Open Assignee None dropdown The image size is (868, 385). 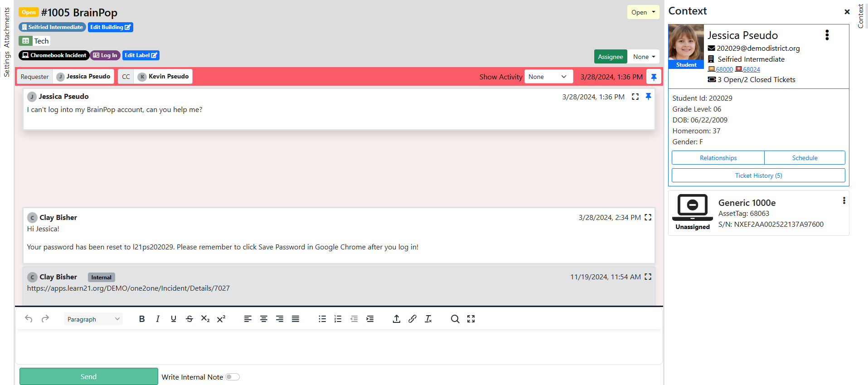point(644,57)
